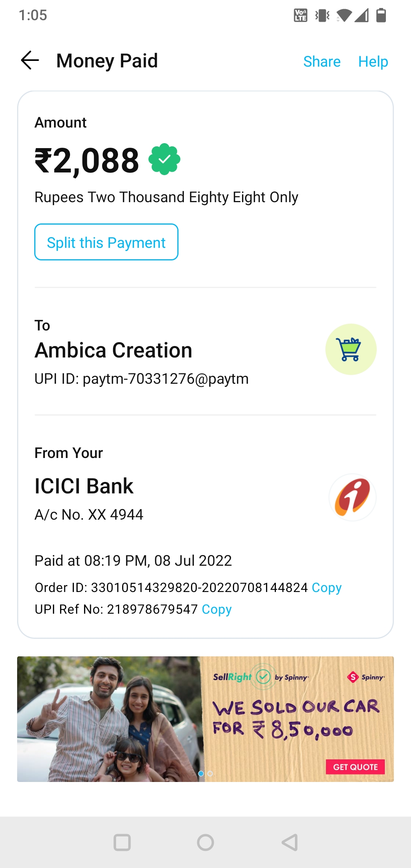
Task: Select the second banner carousel dot
Action: (x=210, y=774)
